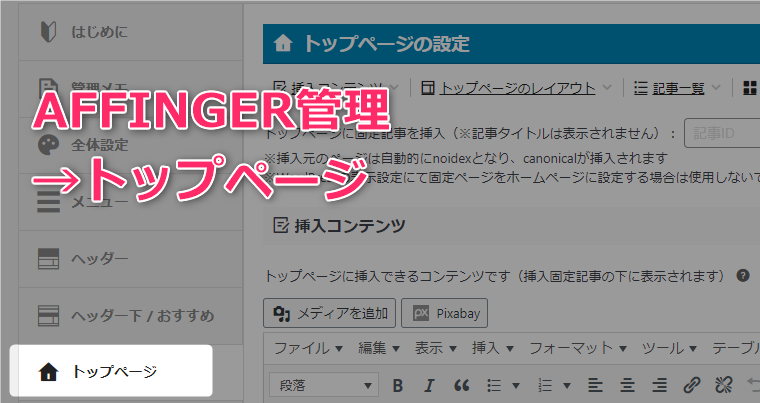760x403 pixels.
Task: Open the ツール editor menu
Action: click(669, 348)
